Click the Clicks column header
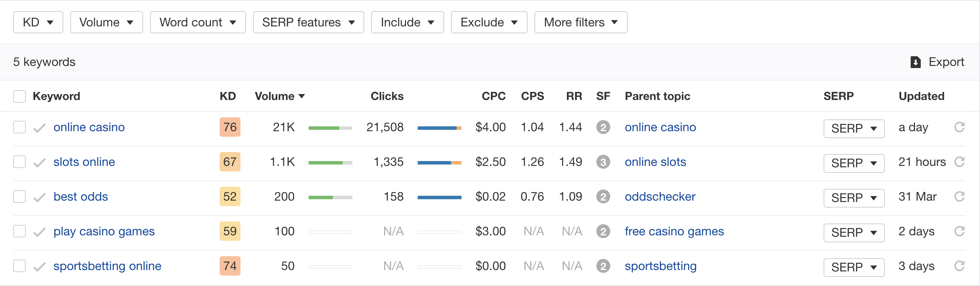This screenshot has height=286, width=980. (386, 96)
